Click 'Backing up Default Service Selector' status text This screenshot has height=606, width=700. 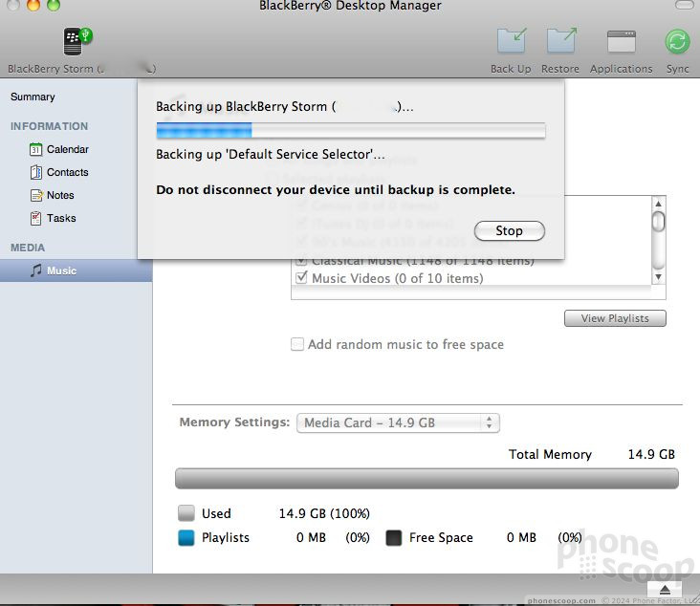[x=270, y=155]
